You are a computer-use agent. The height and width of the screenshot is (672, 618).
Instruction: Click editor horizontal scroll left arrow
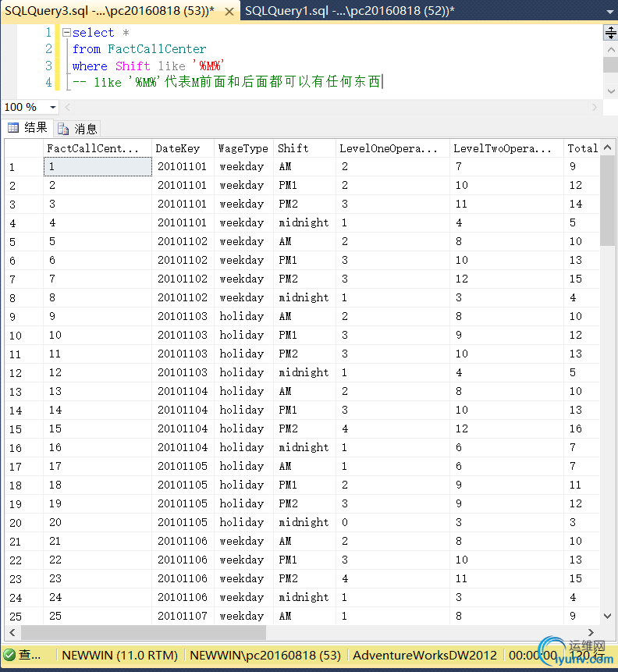[x=67, y=107]
